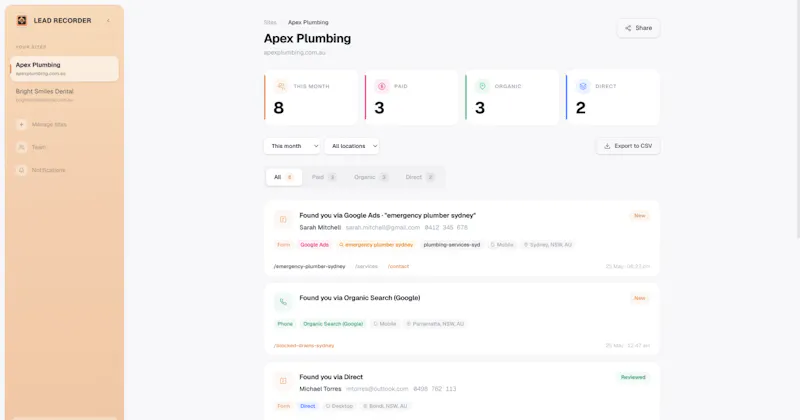Click Sydney, NSW, AU location tag
800x420 pixels.
click(547, 245)
